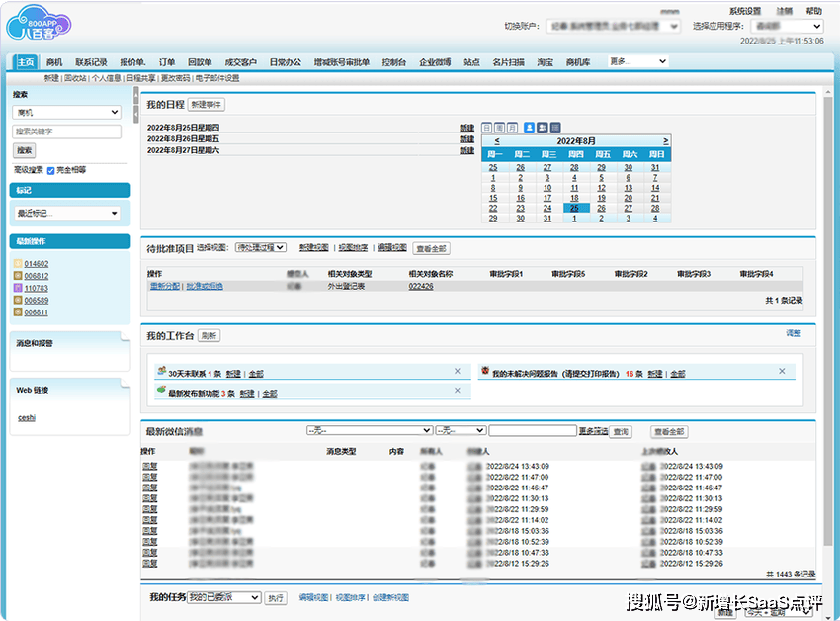Toggle the 完全相等 checkbox
Screen dimensions: 840x621
coord(51,170)
